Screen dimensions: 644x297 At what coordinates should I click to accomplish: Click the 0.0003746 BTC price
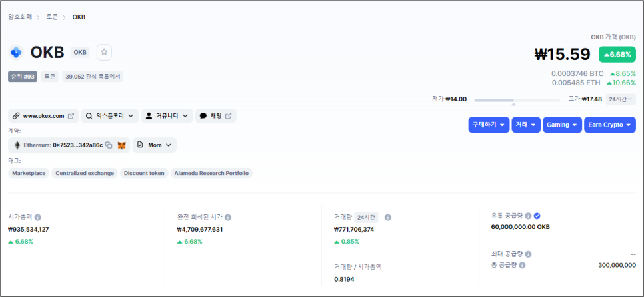[x=577, y=73]
